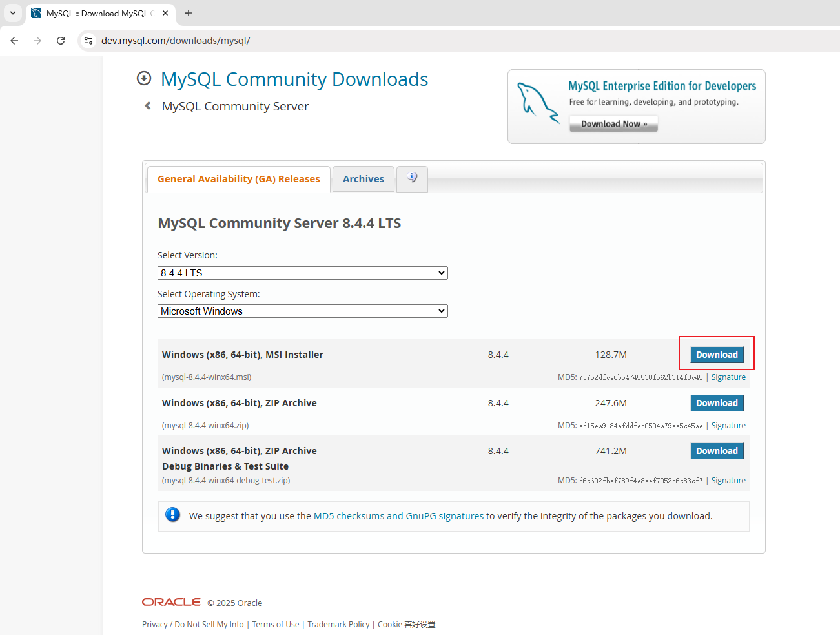Open the Trademark Policy link
The width and height of the screenshot is (840, 635).
coord(338,625)
